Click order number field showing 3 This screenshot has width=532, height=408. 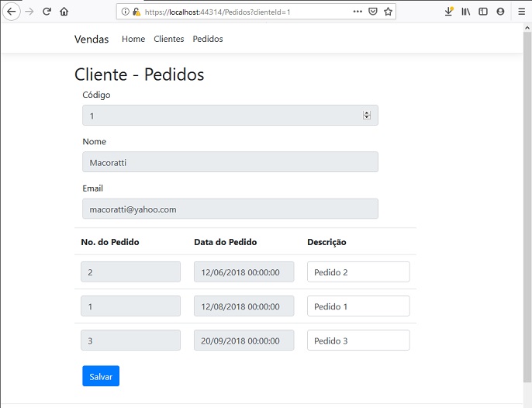pos(130,341)
